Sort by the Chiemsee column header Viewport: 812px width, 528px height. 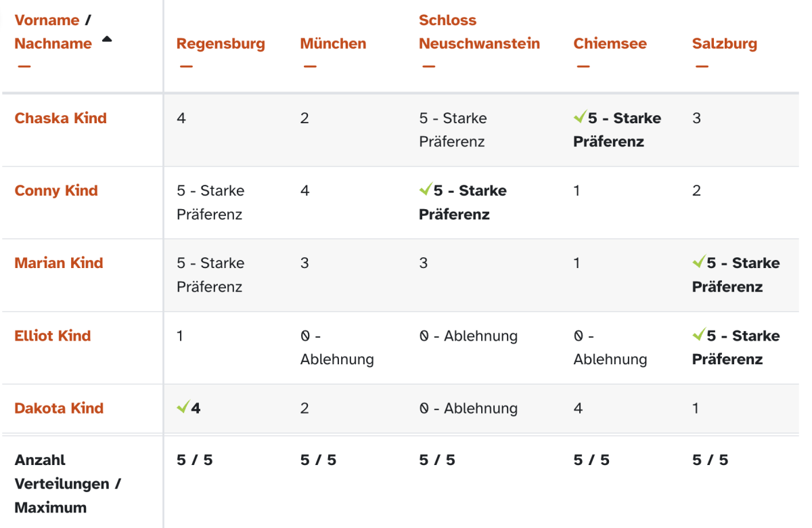tap(610, 44)
